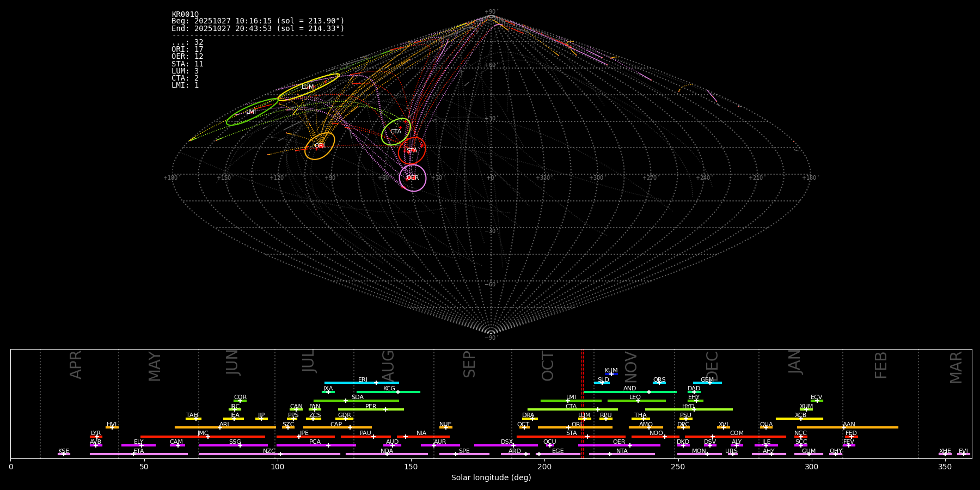The image size is (980, 490).
Task: Click the KSE shower bar in timeline
Action: [x=64, y=454]
